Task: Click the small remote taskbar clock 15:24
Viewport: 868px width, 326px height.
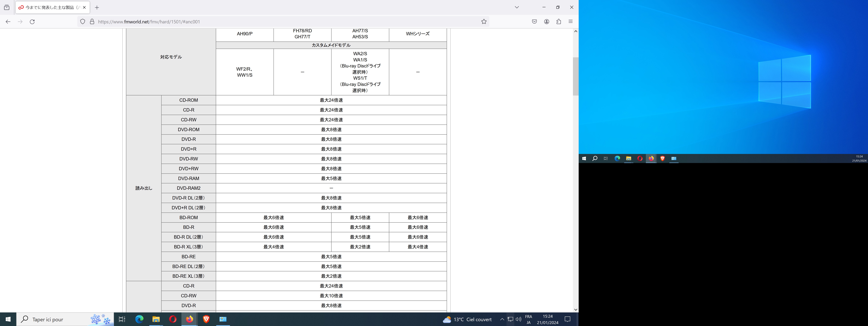Action: (x=859, y=158)
